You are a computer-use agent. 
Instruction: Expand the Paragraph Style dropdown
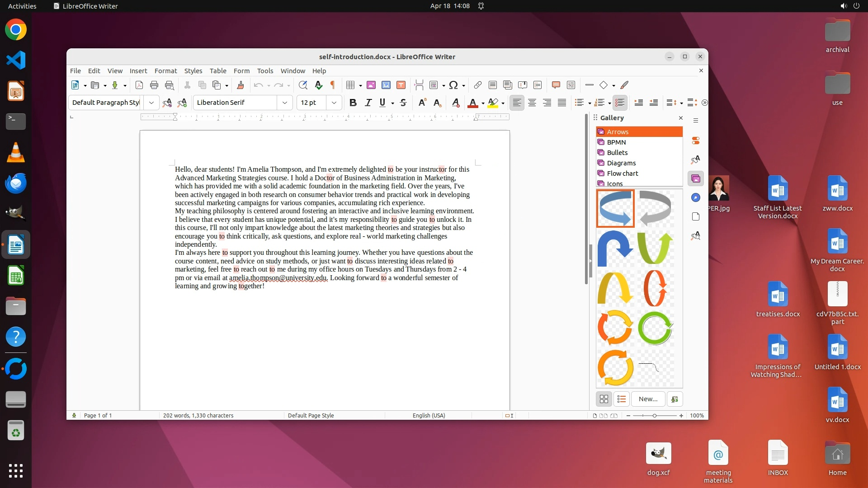151,103
